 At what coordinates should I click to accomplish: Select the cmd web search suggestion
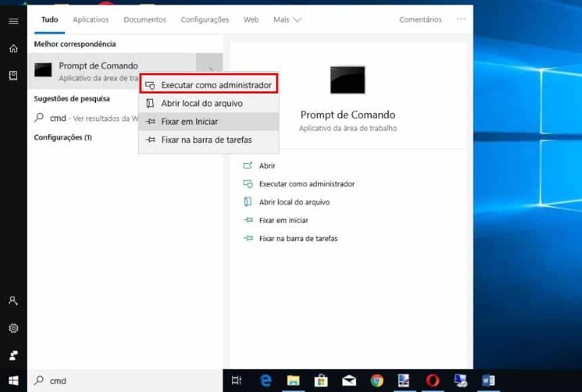(x=86, y=118)
